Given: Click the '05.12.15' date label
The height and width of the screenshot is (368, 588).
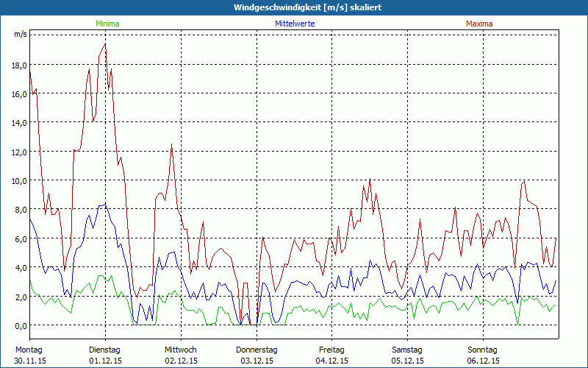Looking at the screenshot, I should pos(408,361).
